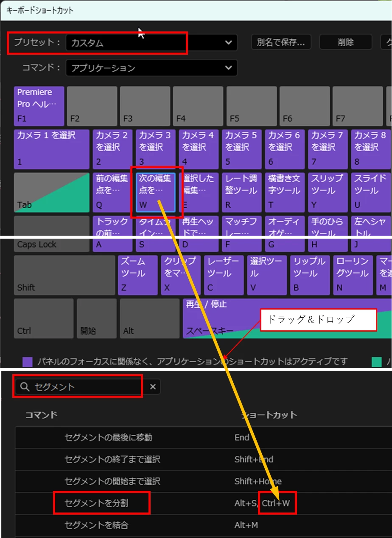
Task: Select the Ctrl modifier key
Action: tap(44, 318)
